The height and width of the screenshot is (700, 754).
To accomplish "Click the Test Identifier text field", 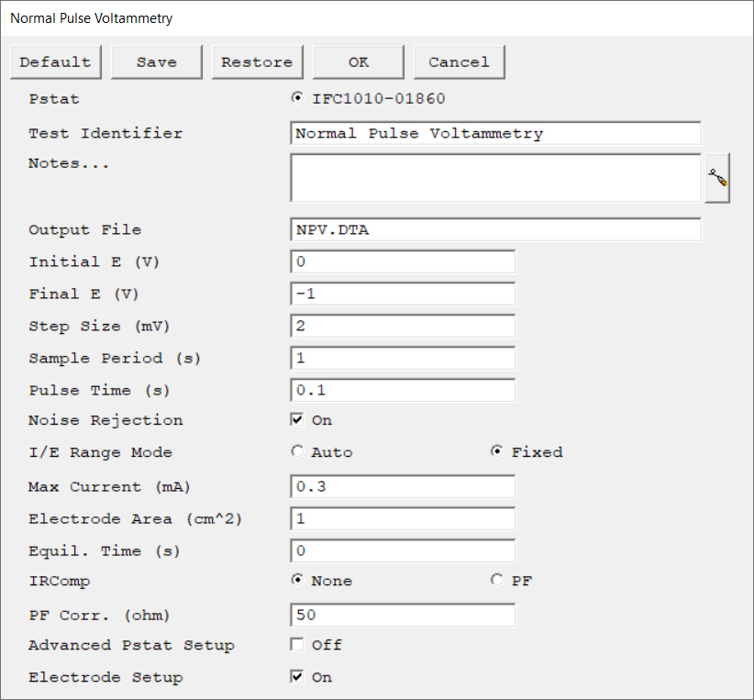I will (x=495, y=134).
